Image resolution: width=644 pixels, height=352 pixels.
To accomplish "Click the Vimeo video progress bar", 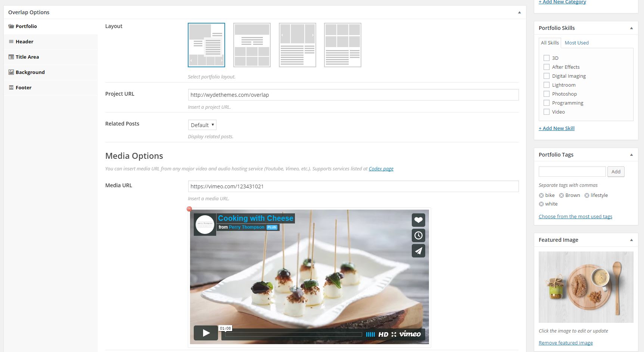I will tap(293, 334).
